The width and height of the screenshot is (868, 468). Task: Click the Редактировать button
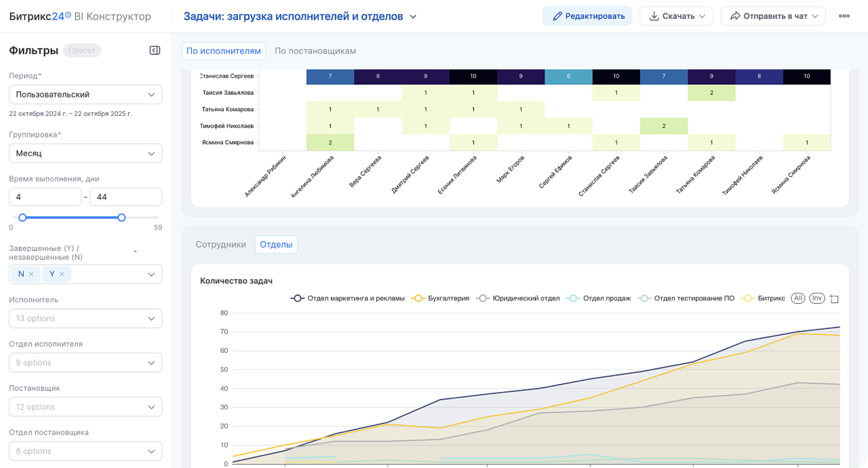587,16
